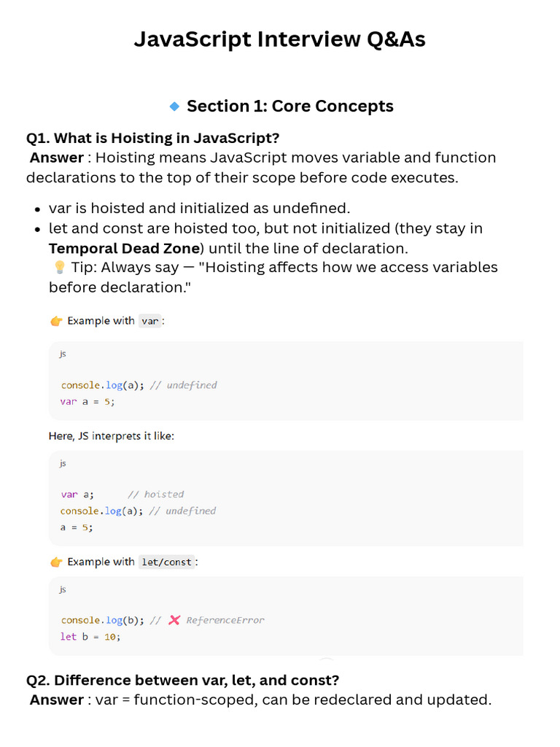The width and height of the screenshot is (560, 747).
Task: Click the JavaScript Interview Q&As title
Action: 279,39
